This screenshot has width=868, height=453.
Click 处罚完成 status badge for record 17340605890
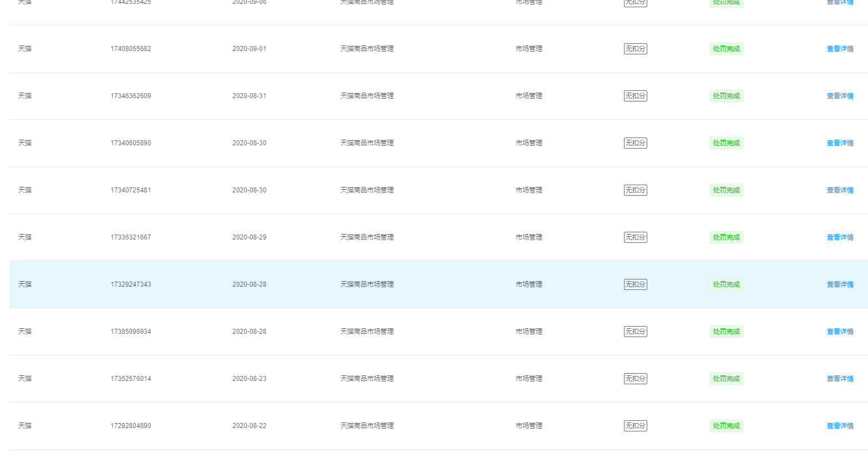[x=726, y=143]
